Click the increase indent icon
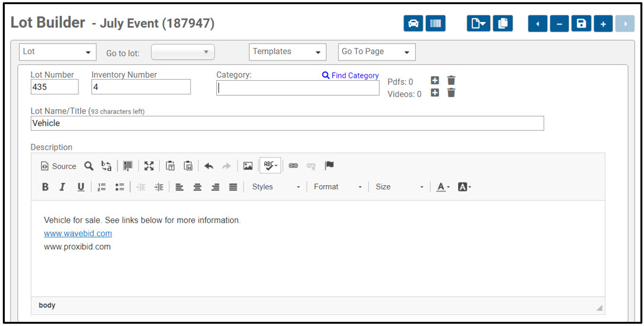Viewport: 644px width, 326px height. (x=159, y=187)
